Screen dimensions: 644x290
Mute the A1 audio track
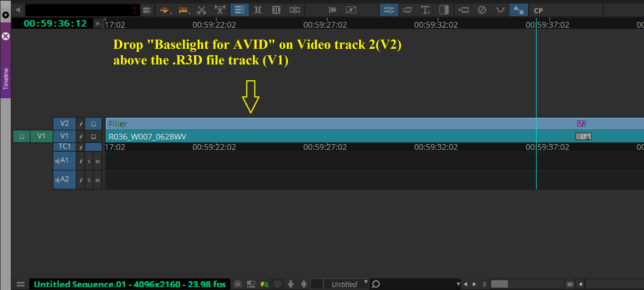pos(98,161)
